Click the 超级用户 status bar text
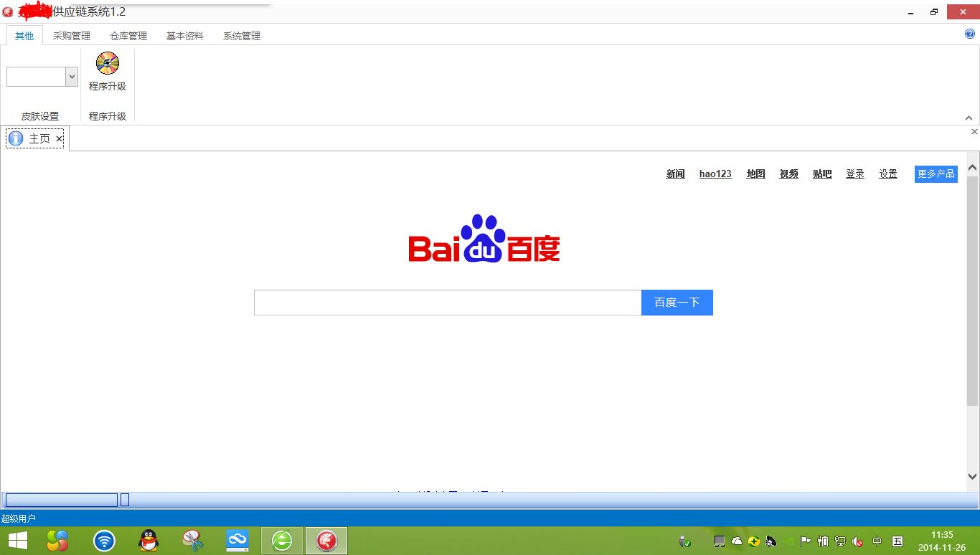 (19, 518)
